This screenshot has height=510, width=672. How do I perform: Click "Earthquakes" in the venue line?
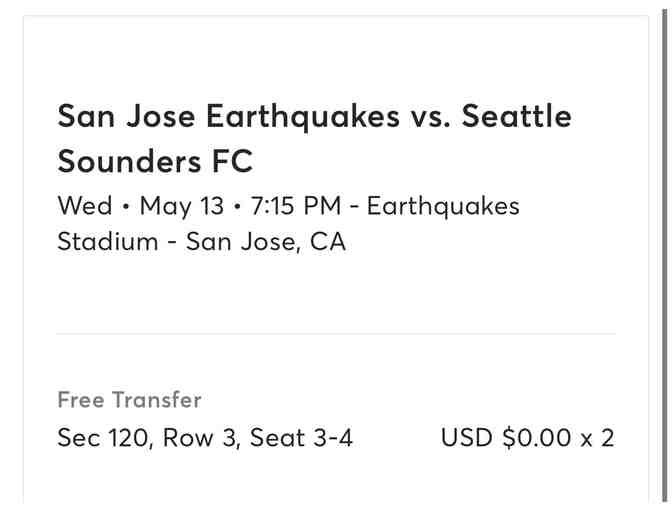click(x=443, y=206)
